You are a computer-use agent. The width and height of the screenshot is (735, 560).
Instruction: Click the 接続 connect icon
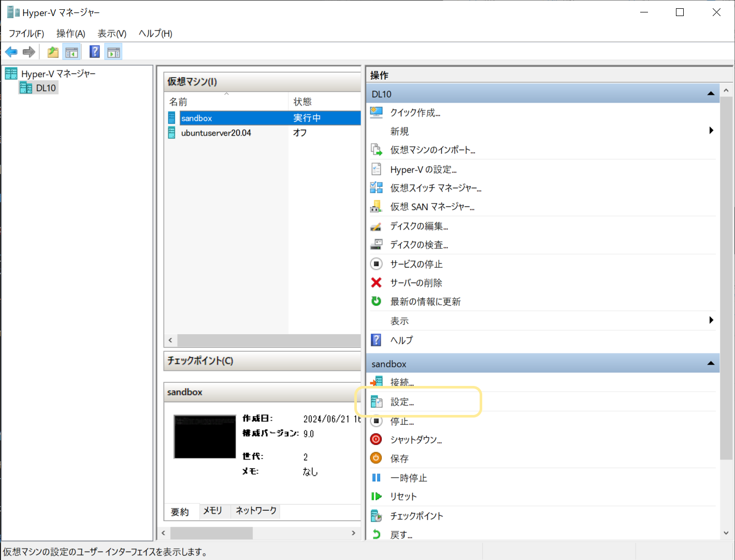click(377, 382)
